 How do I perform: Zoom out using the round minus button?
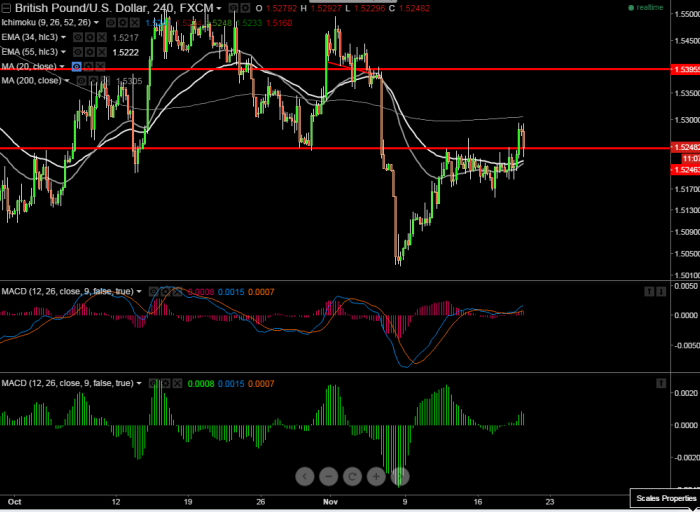click(x=329, y=477)
